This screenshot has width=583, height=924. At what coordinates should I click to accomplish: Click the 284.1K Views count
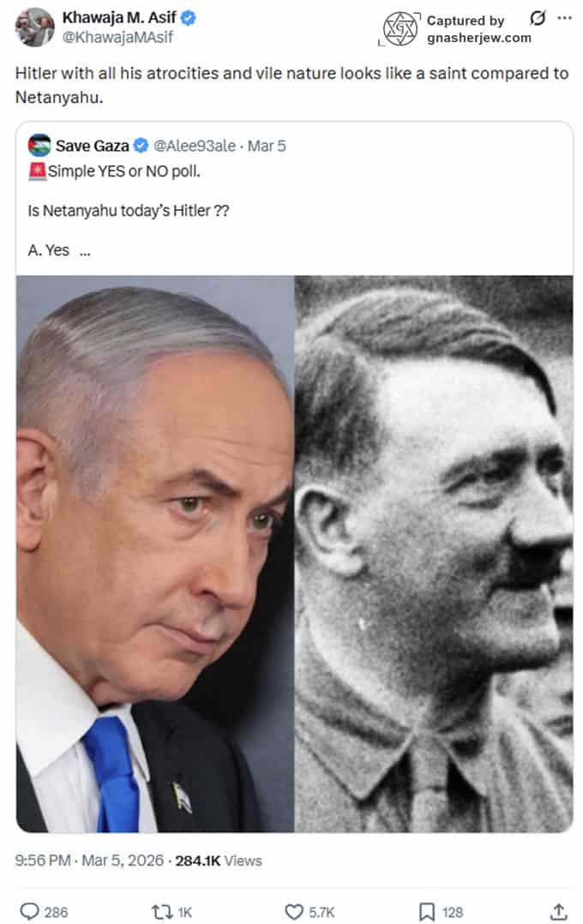218,861
